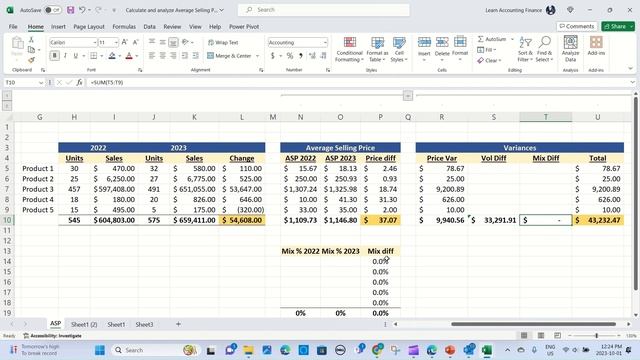Click the Orientation text angle icon
This screenshot has height=360, width=640.
185,42
